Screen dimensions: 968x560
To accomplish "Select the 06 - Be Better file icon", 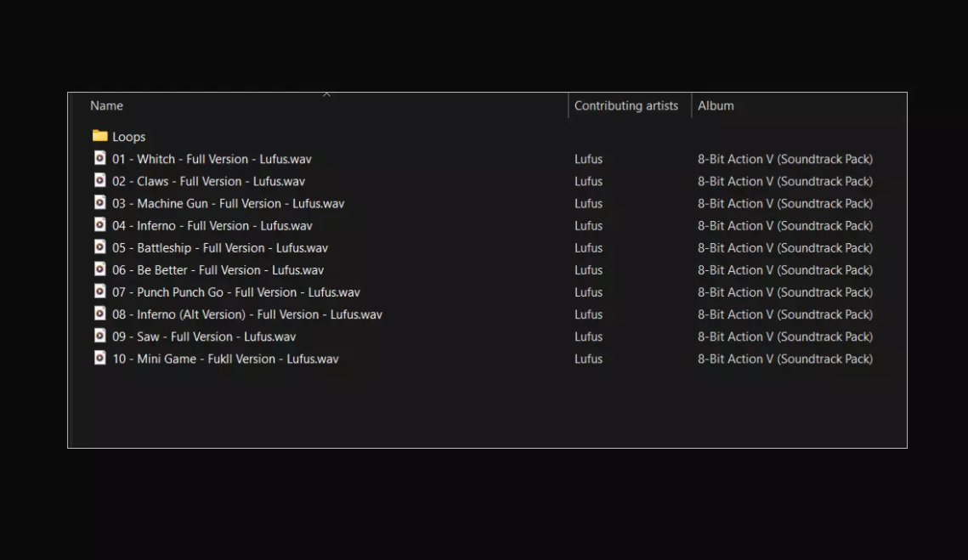I will click(x=100, y=269).
